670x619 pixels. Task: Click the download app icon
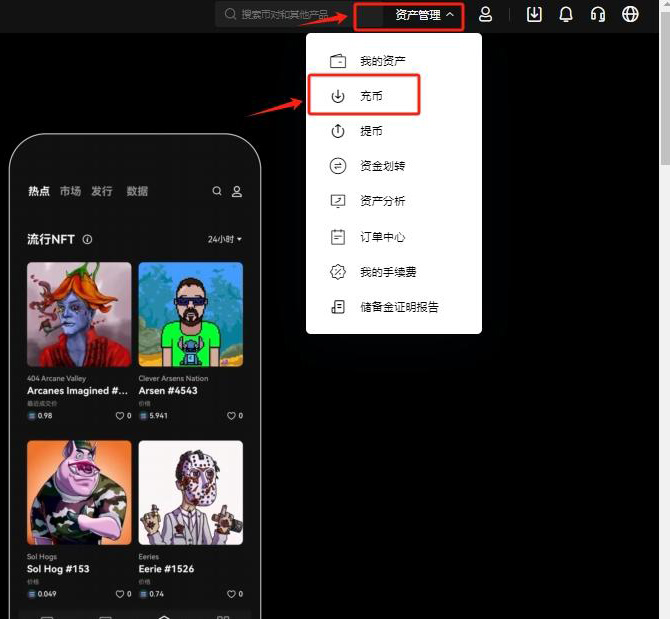click(534, 14)
